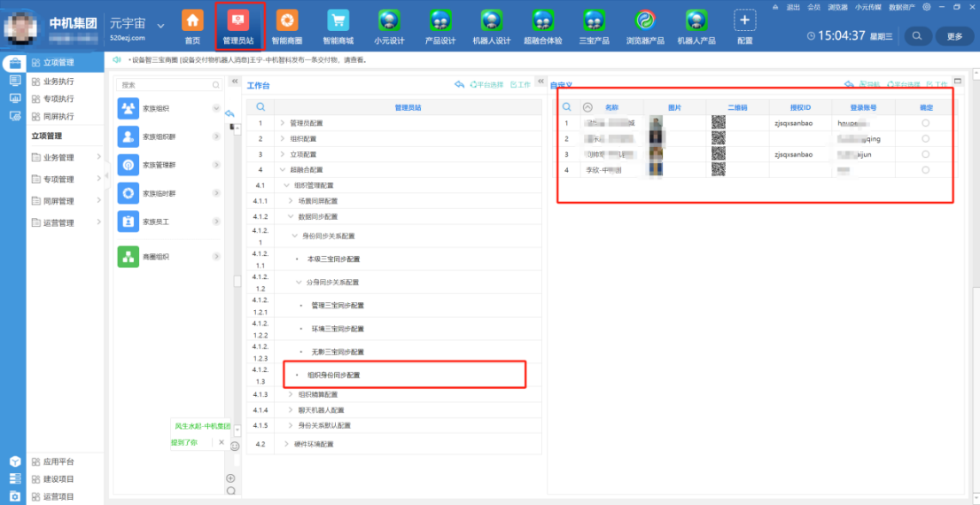Select the 确定 radio button in row 3
The image size is (980, 505).
point(926,154)
